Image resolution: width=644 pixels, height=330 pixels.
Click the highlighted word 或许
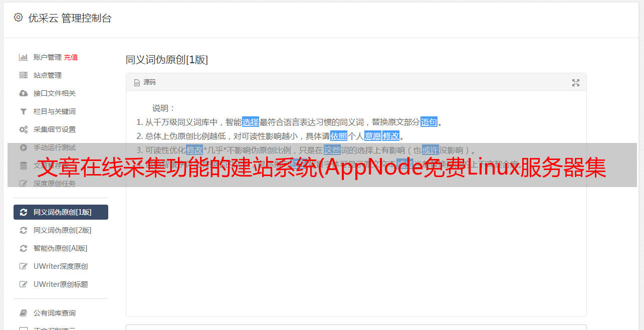click(x=431, y=150)
